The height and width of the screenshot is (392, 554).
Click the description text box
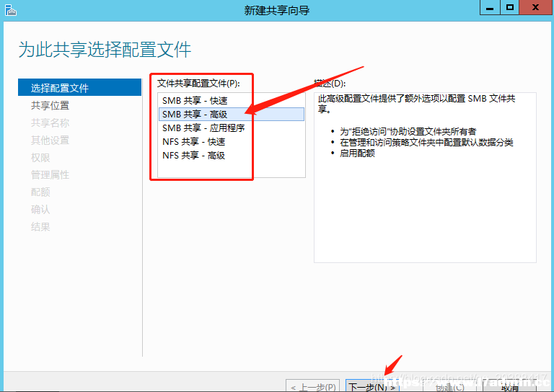coord(425,177)
